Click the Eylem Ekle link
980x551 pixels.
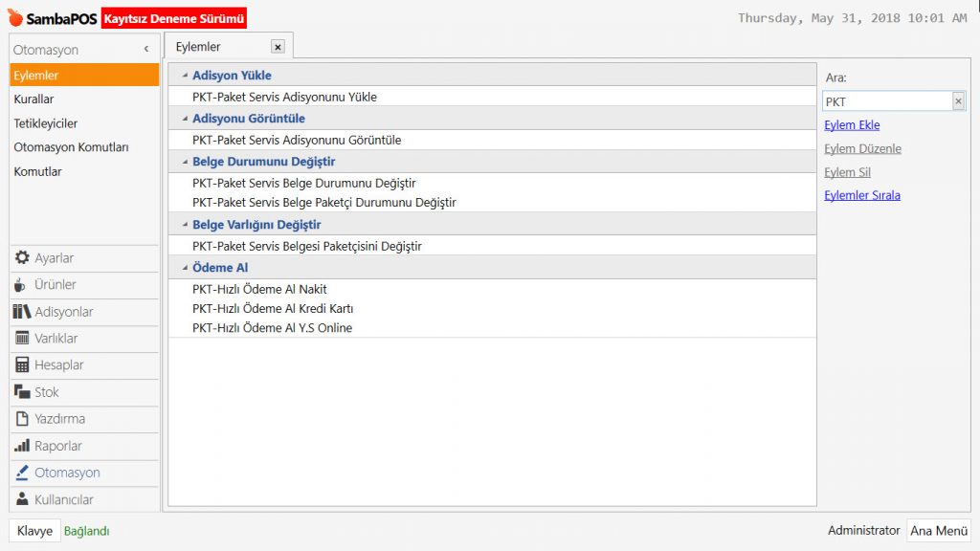pos(852,125)
